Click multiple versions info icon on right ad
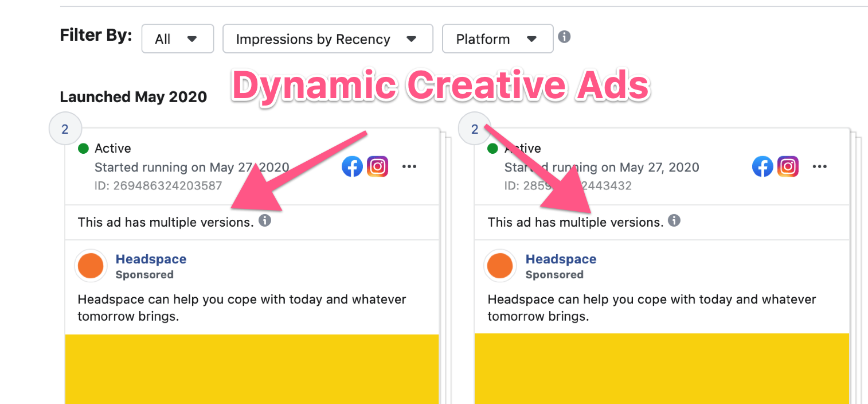Image resolution: width=868 pixels, height=404 pixels. [x=674, y=220]
